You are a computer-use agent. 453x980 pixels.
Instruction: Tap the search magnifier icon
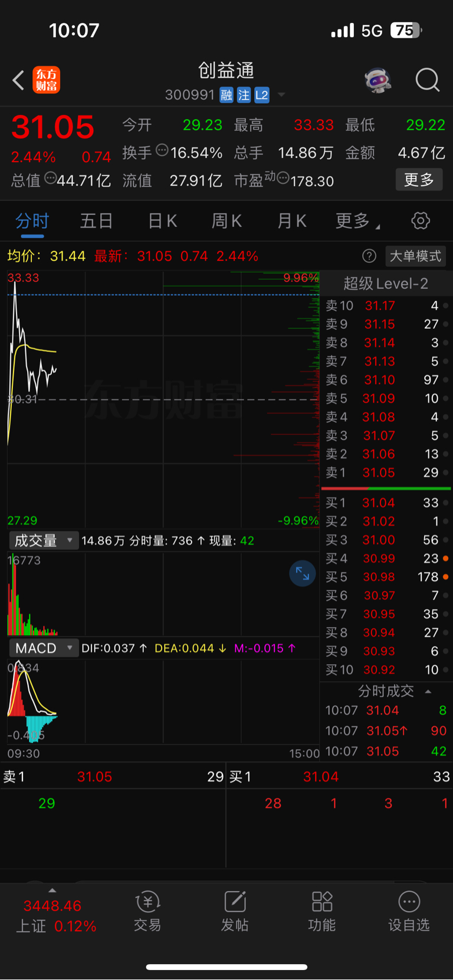point(428,80)
